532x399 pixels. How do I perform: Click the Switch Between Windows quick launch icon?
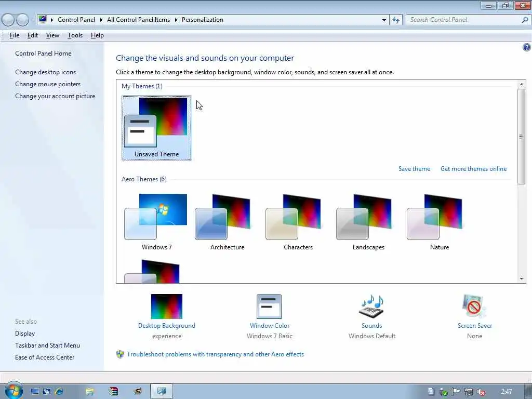(x=47, y=392)
